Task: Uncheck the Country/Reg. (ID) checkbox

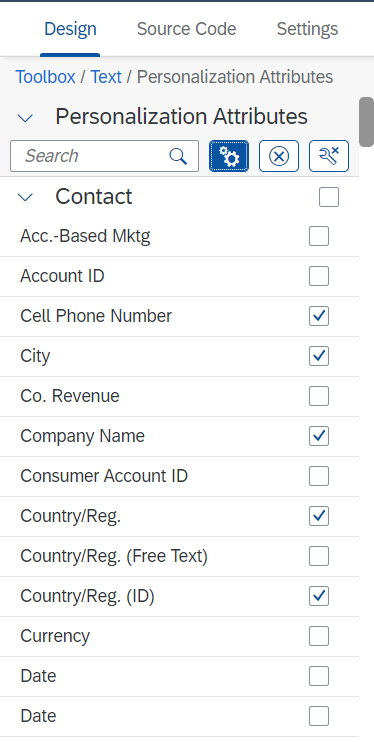Action: coord(319,596)
